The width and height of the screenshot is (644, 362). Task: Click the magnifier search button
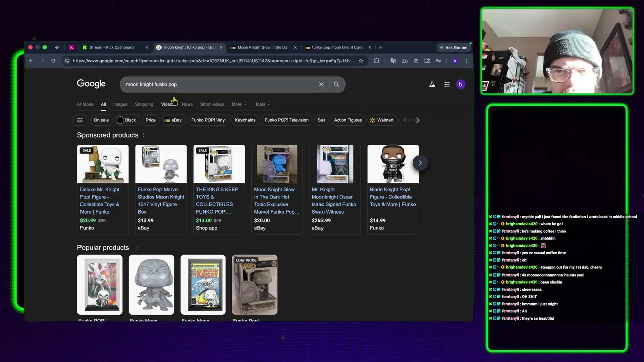[336, 84]
